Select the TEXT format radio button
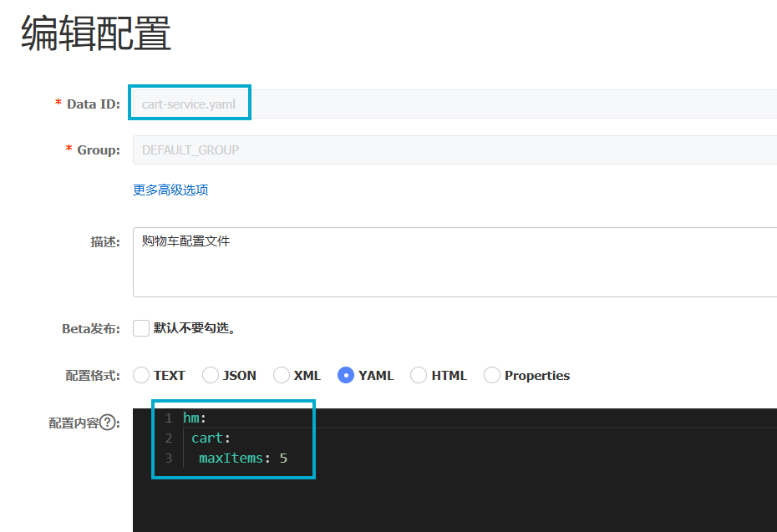Screen dimensions: 777x532 141,375
